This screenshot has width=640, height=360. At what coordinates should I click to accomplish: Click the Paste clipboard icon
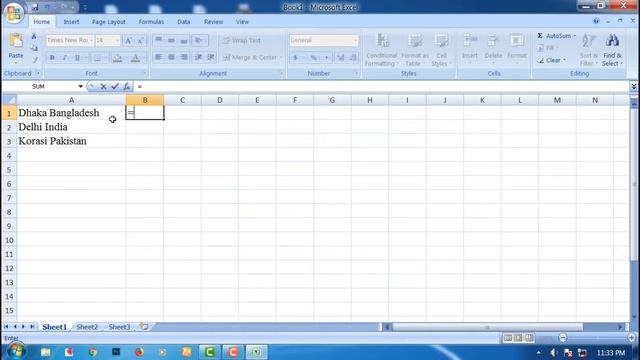click(16, 41)
